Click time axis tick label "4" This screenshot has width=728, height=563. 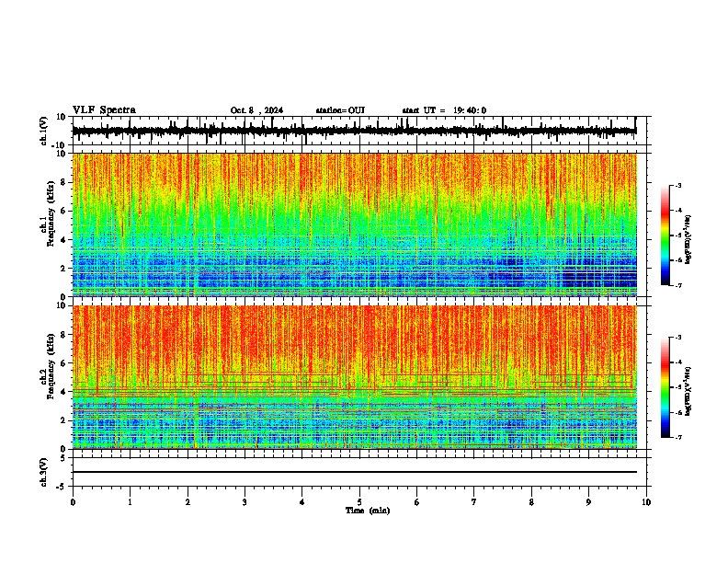click(x=302, y=502)
